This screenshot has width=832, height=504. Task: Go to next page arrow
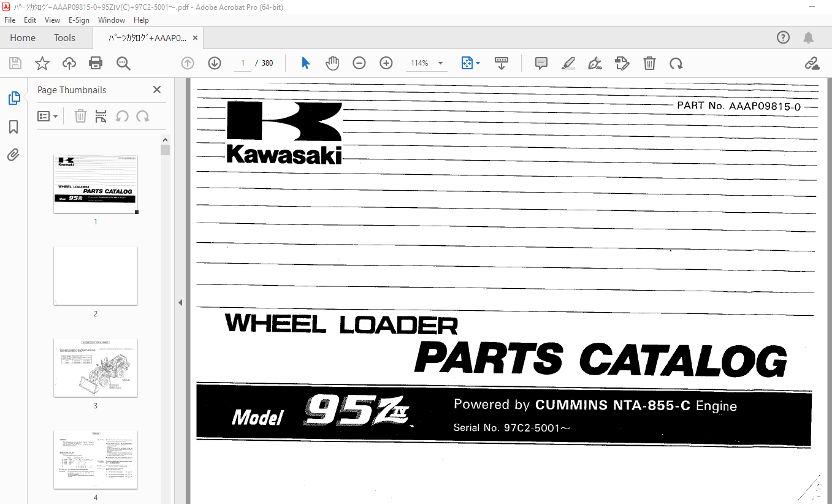(x=214, y=63)
